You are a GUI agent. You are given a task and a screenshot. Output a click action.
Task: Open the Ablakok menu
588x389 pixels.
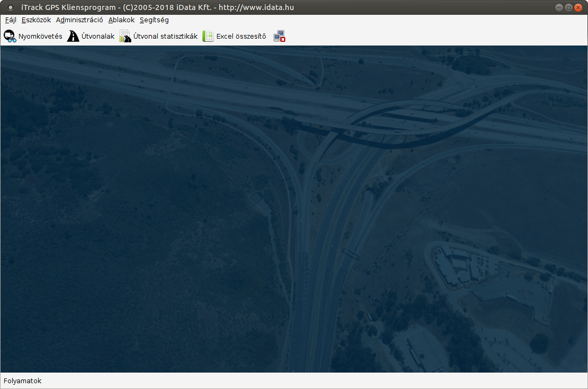[x=121, y=20]
